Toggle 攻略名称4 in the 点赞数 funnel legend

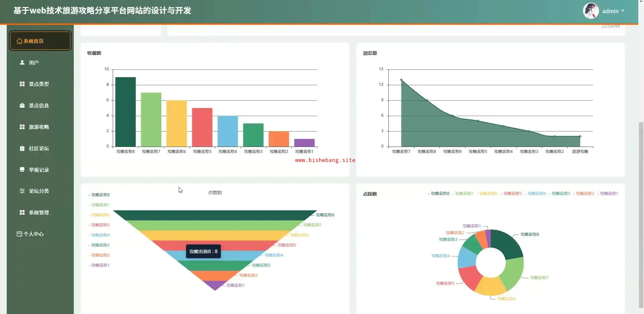tap(99, 235)
